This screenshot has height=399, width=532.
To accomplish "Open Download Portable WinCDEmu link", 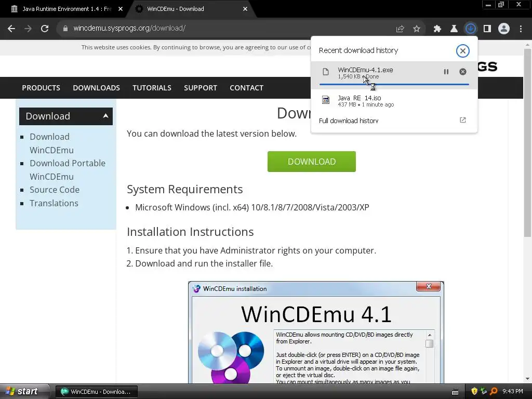I will [68, 170].
